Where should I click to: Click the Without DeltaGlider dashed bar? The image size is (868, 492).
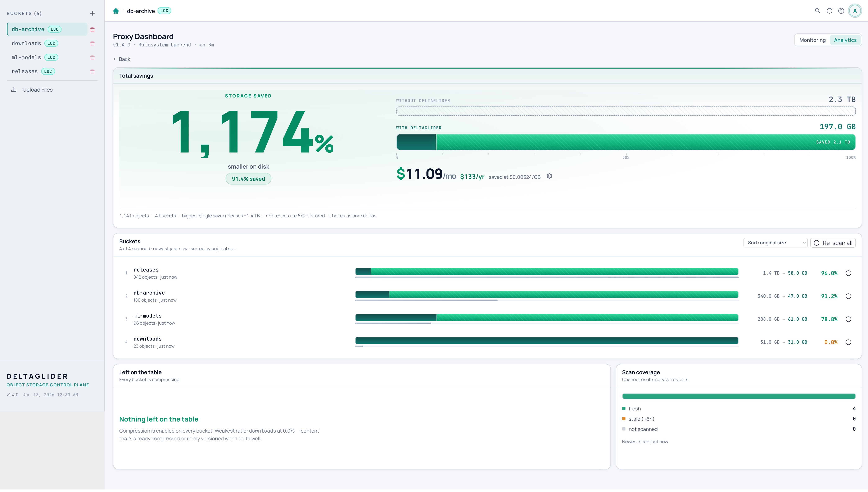(626, 111)
